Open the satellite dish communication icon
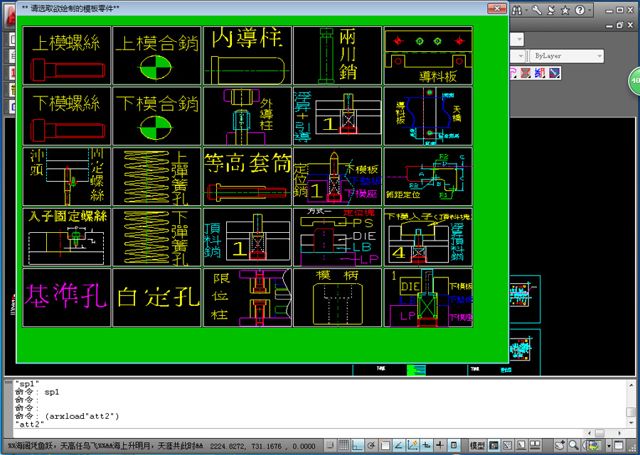640x455 pixels. (x=551, y=10)
